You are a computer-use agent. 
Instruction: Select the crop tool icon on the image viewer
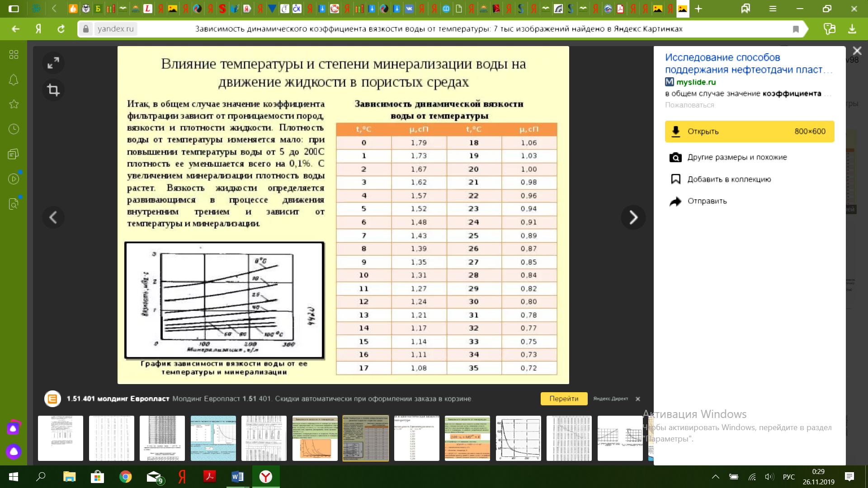click(x=53, y=90)
